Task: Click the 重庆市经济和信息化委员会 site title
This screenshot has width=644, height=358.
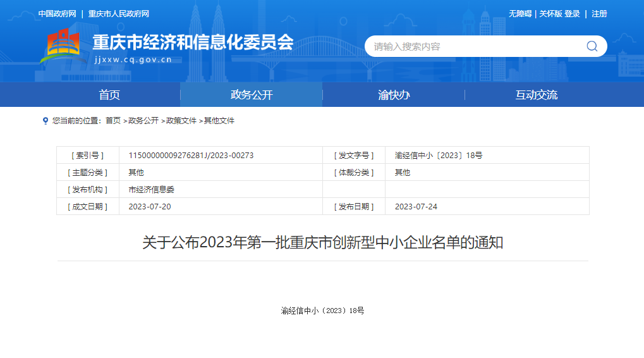Action: tap(193, 42)
